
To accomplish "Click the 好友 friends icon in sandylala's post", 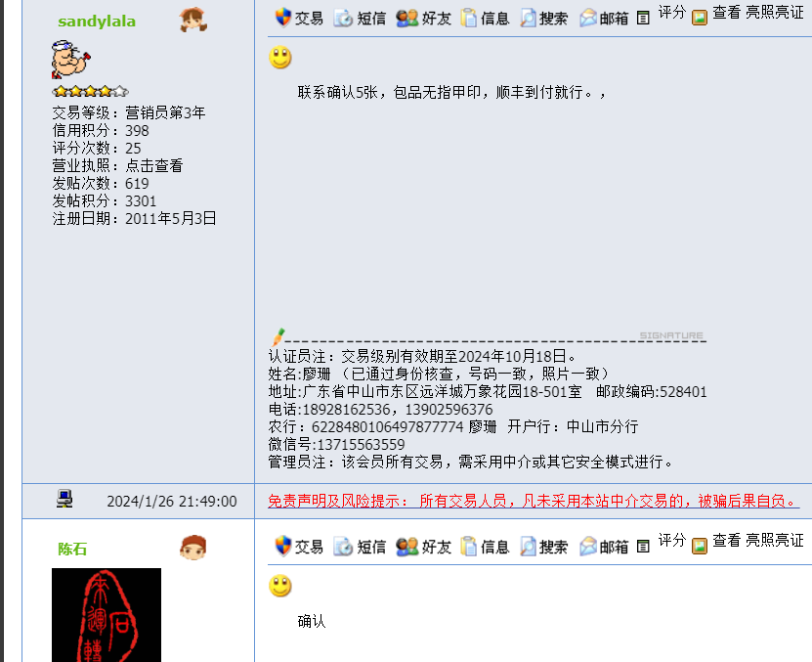I will pos(407,19).
